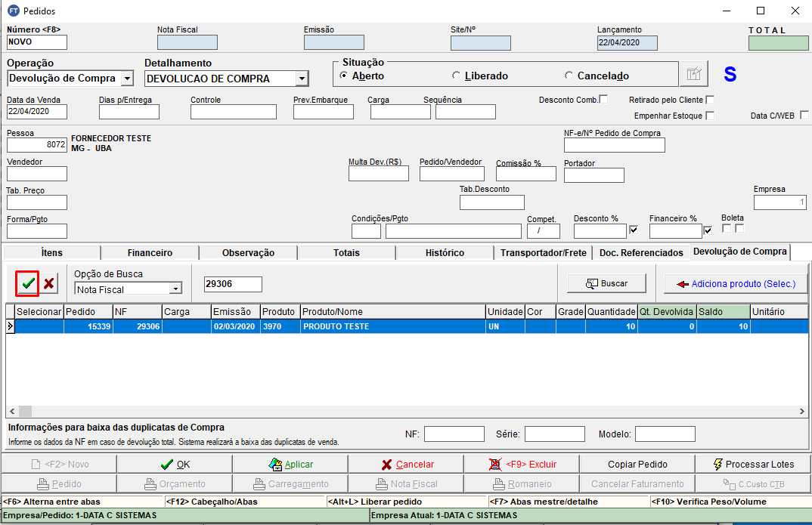Click the Processar Lotes button
Image resolution: width=812 pixels, height=525 pixels.
pyautogui.click(x=752, y=464)
